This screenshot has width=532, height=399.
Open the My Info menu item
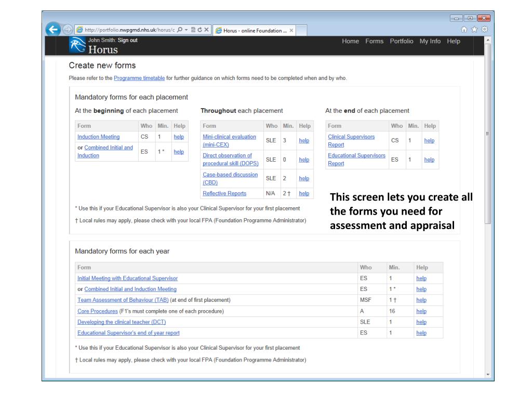pos(430,41)
